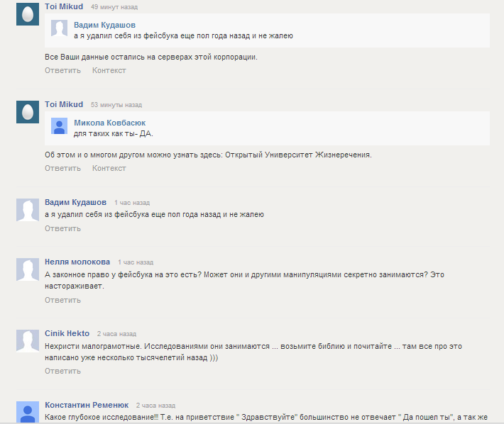Viewport: 504px width, 424px height.
Task: Click the quoted Вадим Кудашов name link
Action: point(105,25)
